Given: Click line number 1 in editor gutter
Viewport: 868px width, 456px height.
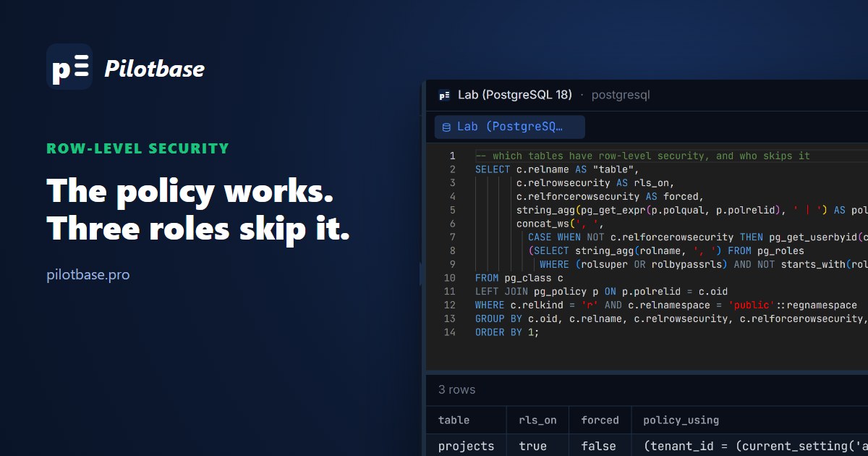Looking at the screenshot, I should click(452, 156).
